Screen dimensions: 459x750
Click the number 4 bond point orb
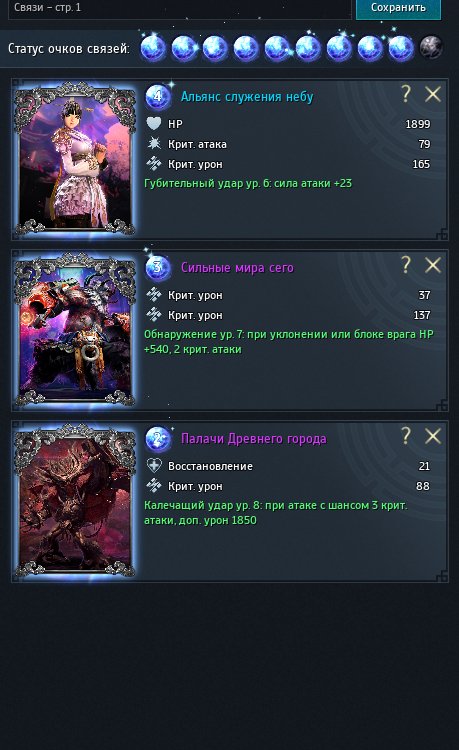click(x=158, y=97)
